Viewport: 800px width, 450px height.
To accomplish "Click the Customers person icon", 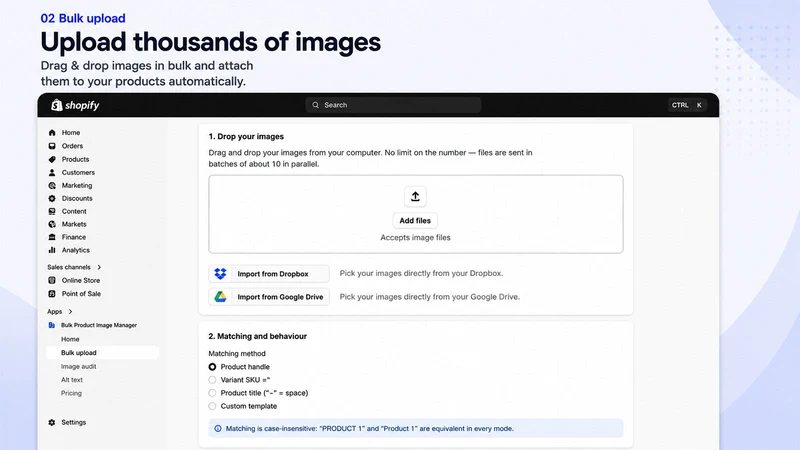I will point(52,172).
